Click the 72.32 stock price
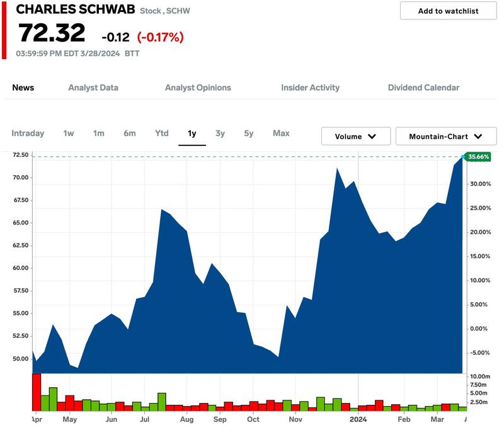The width and height of the screenshot is (504, 435). [52, 33]
